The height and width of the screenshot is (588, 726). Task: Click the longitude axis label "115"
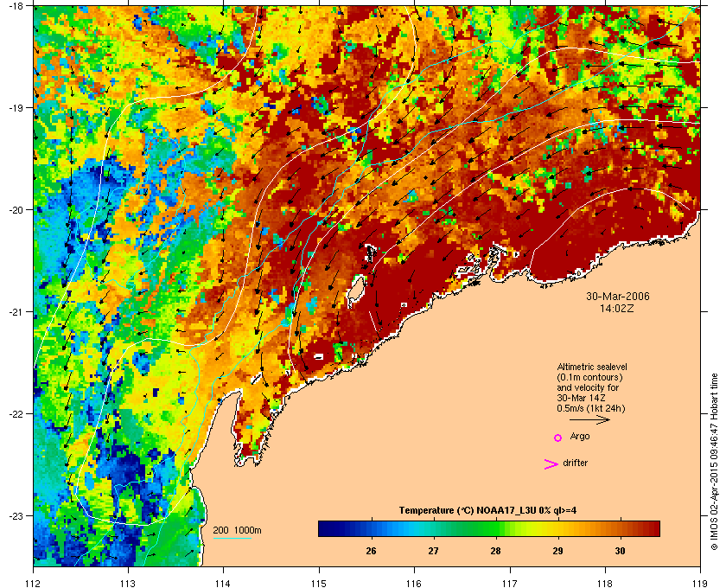(319, 583)
